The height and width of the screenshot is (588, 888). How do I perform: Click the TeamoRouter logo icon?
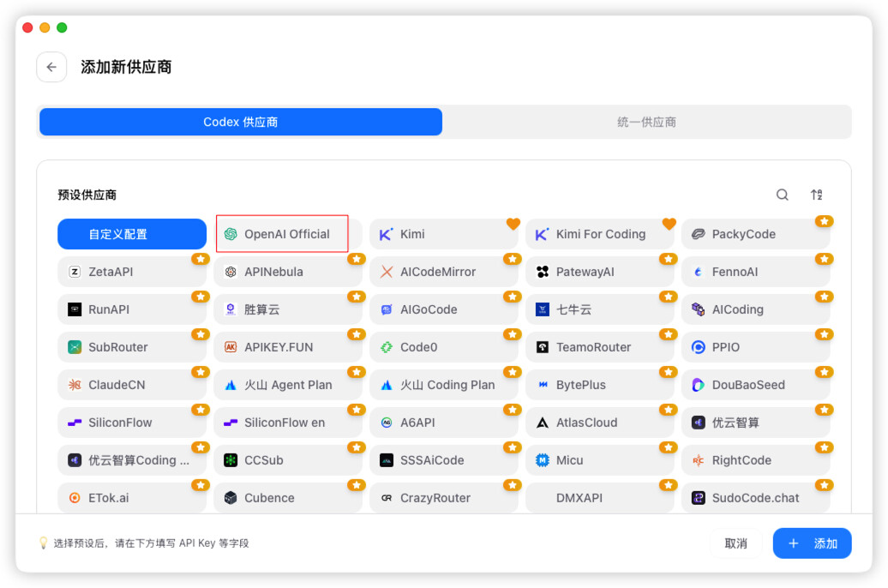[543, 347]
